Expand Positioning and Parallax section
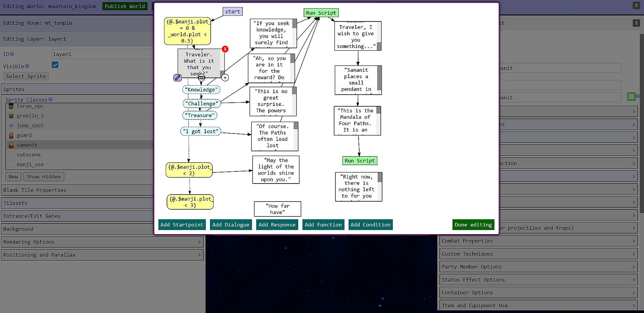This screenshot has height=313, width=644. [102, 255]
